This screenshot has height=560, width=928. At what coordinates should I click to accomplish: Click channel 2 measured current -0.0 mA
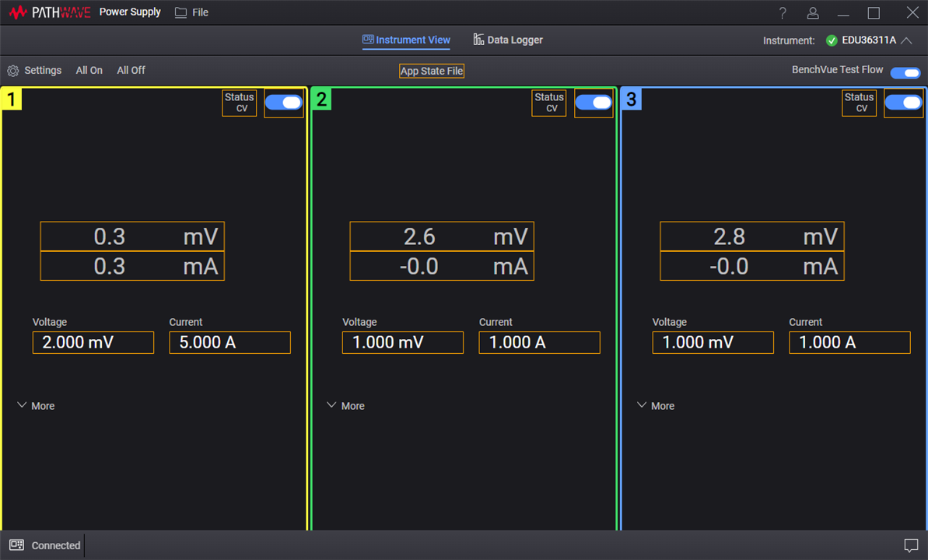tap(442, 266)
